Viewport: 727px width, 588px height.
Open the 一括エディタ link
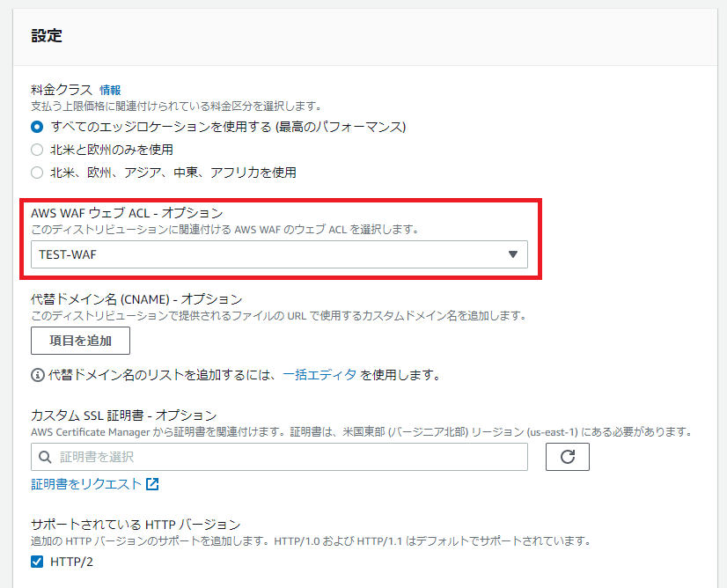[x=319, y=375]
